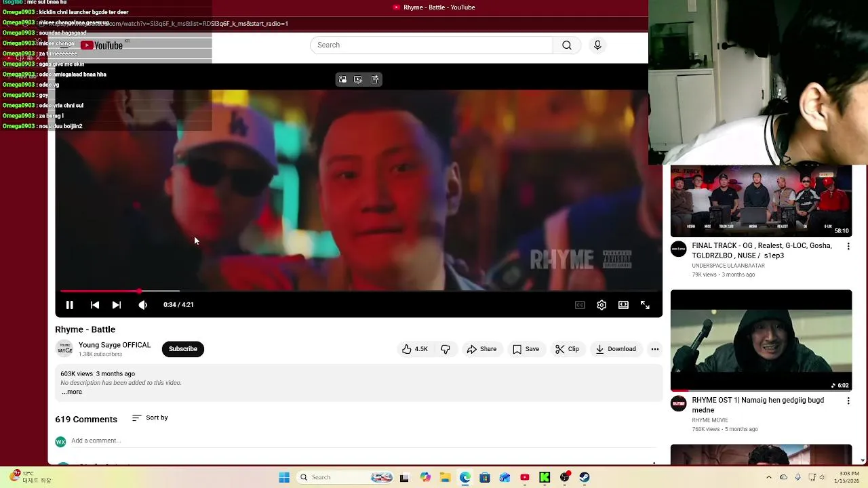
Task: Open File Explorer from taskbar
Action: (445, 477)
